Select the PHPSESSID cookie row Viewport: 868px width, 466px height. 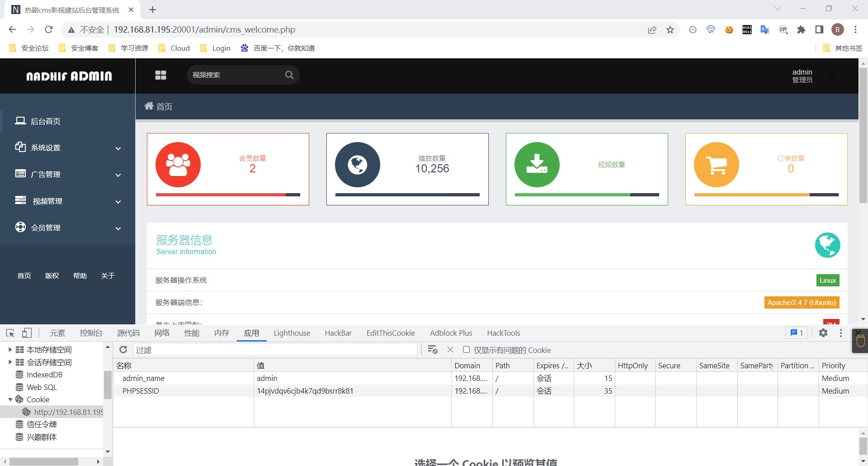[x=491, y=391]
